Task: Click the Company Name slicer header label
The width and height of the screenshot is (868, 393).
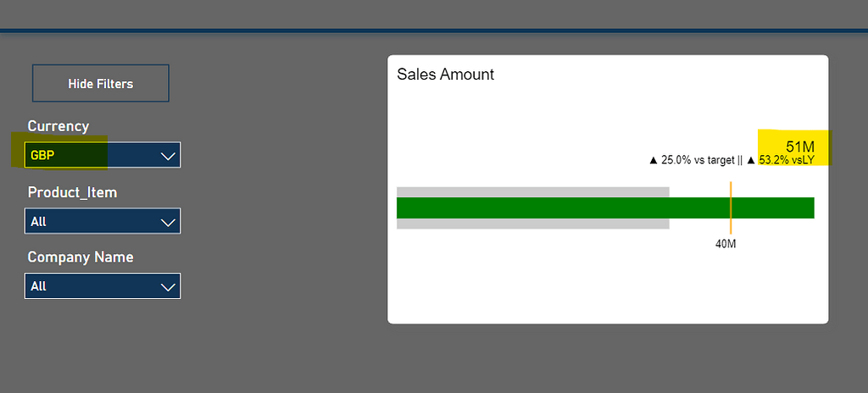Action: 81,257
